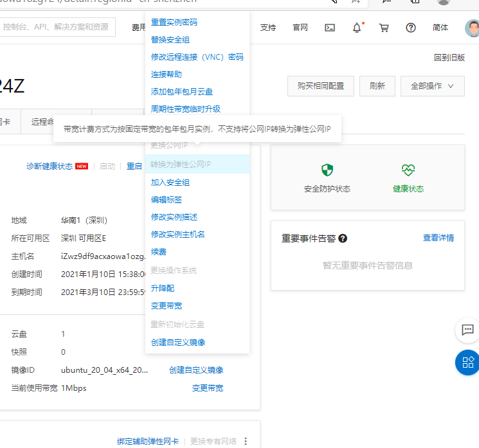Open the Cloud Shell terminal icon
This screenshot has height=448, width=479.
tap(330, 28)
